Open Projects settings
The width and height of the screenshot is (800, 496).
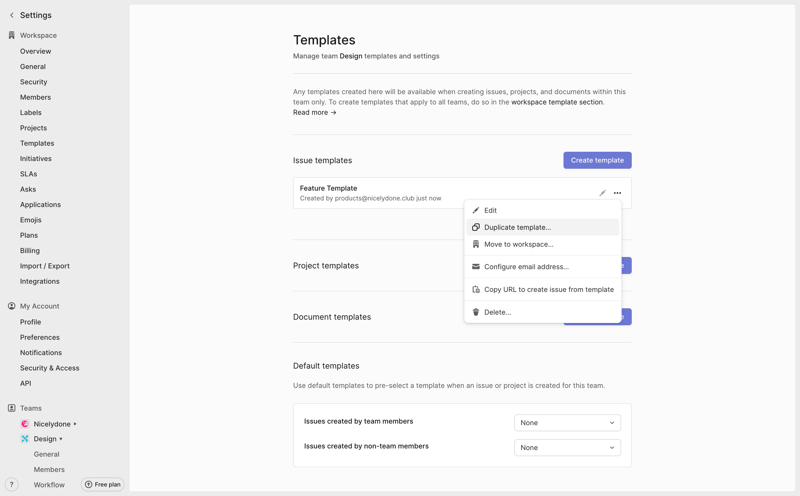click(33, 128)
